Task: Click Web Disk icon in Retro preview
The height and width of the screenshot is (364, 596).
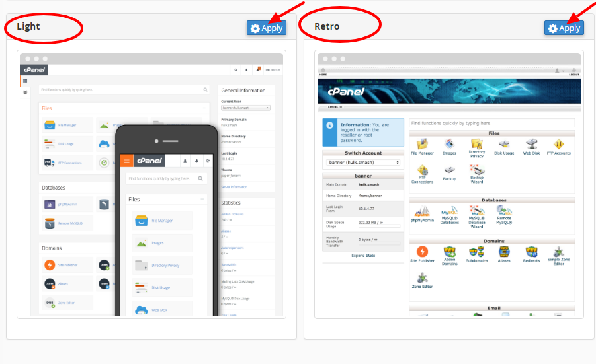Action: [531, 144]
